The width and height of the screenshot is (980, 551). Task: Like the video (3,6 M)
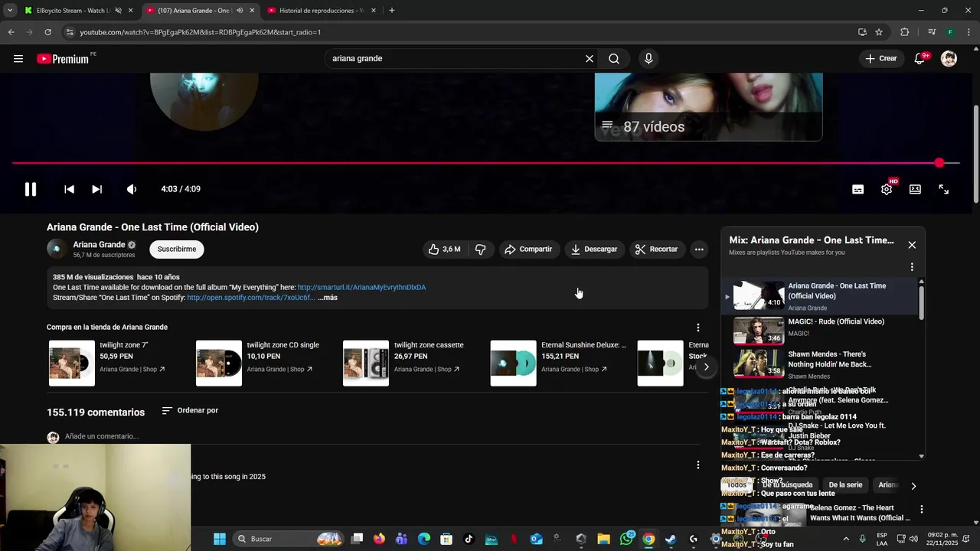click(x=445, y=249)
